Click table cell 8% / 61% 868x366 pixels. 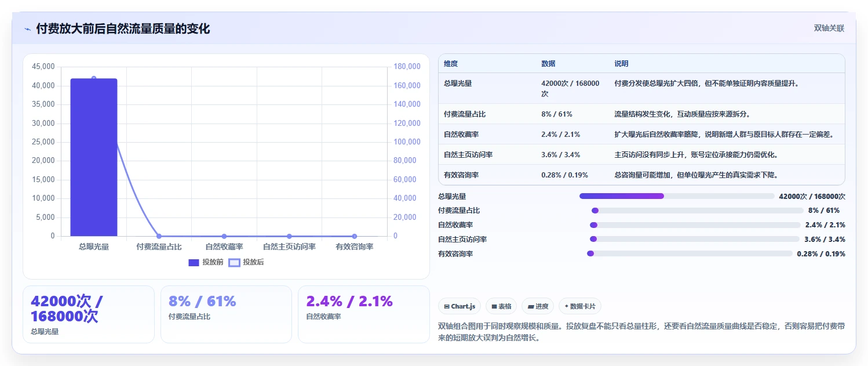557,114
